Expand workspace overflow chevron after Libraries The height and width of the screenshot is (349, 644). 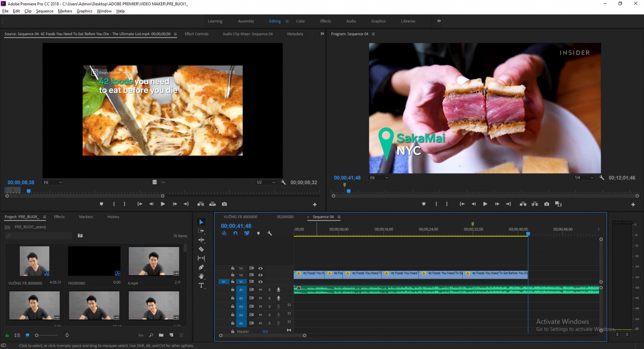[439, 21]
